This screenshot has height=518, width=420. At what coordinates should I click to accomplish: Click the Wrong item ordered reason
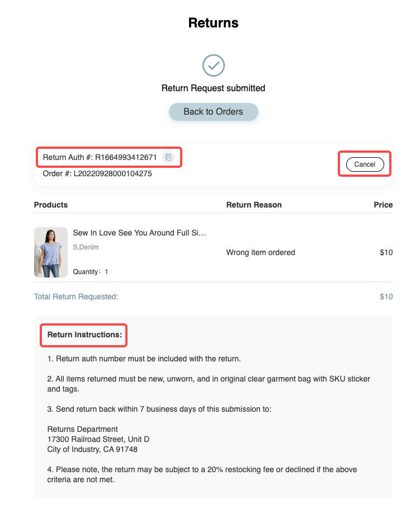pos(261,252)
